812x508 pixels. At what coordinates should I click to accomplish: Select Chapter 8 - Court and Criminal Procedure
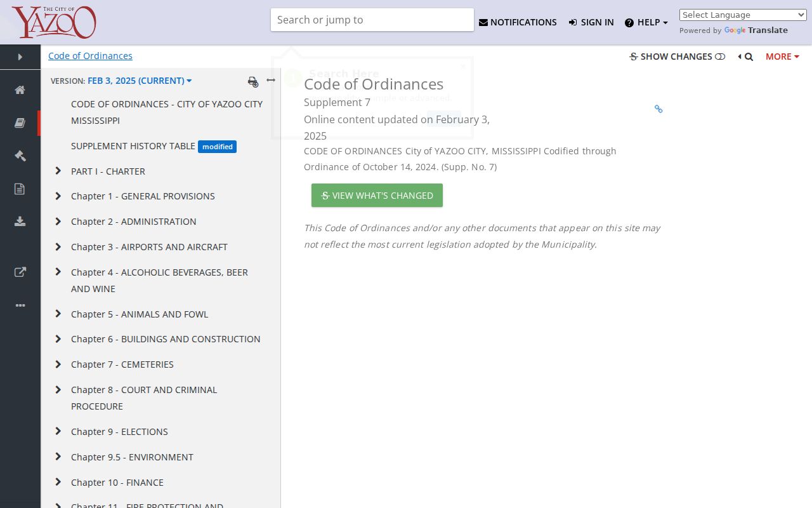[x=144, y=398]
